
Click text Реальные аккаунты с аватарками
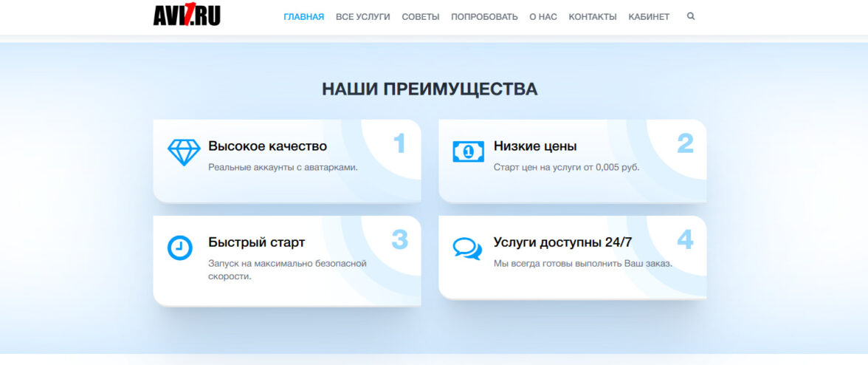pyautogui.click(x=283, y=167)
